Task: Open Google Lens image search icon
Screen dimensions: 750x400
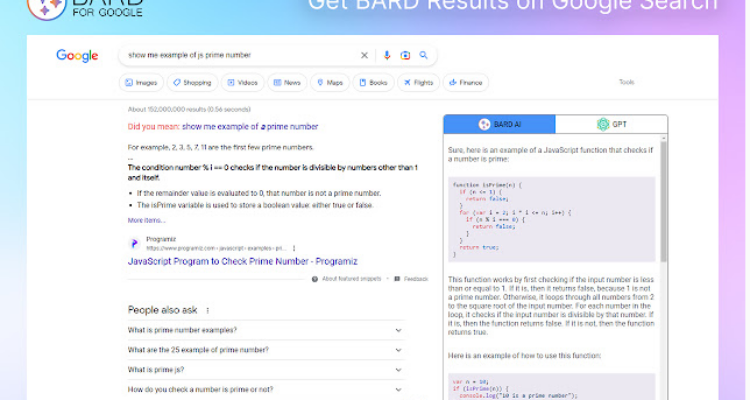Action: pyautogui.click(x=405, y=56)
